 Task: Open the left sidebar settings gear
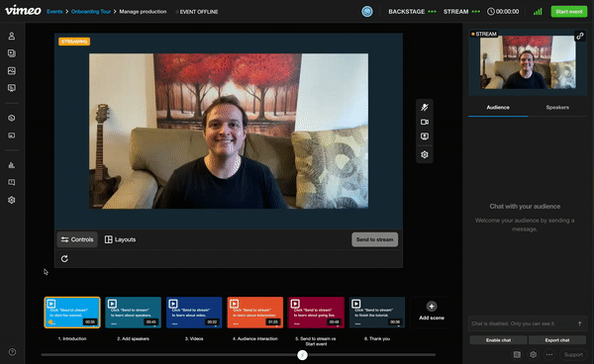tap(12, 200)
